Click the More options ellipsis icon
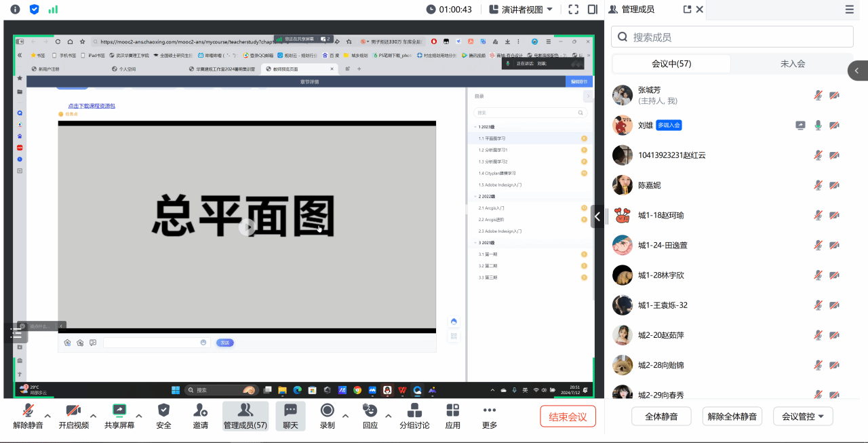 tap(489, 410)
